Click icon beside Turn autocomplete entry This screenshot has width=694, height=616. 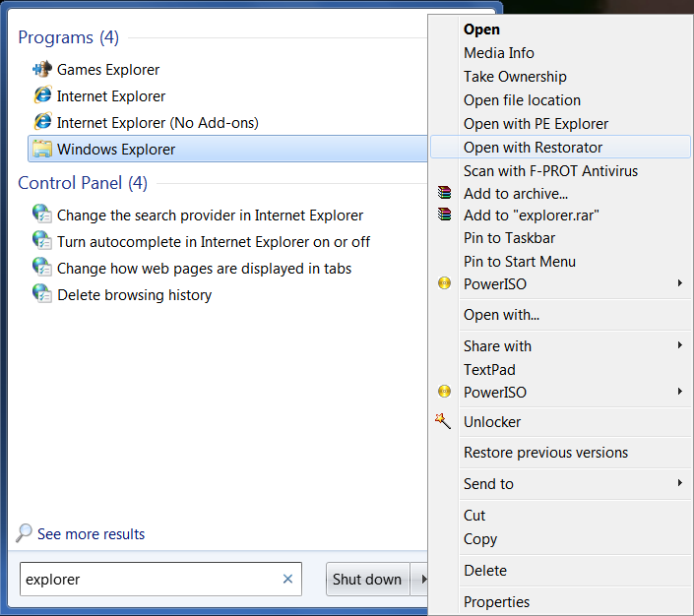click(x=42, y=240)
